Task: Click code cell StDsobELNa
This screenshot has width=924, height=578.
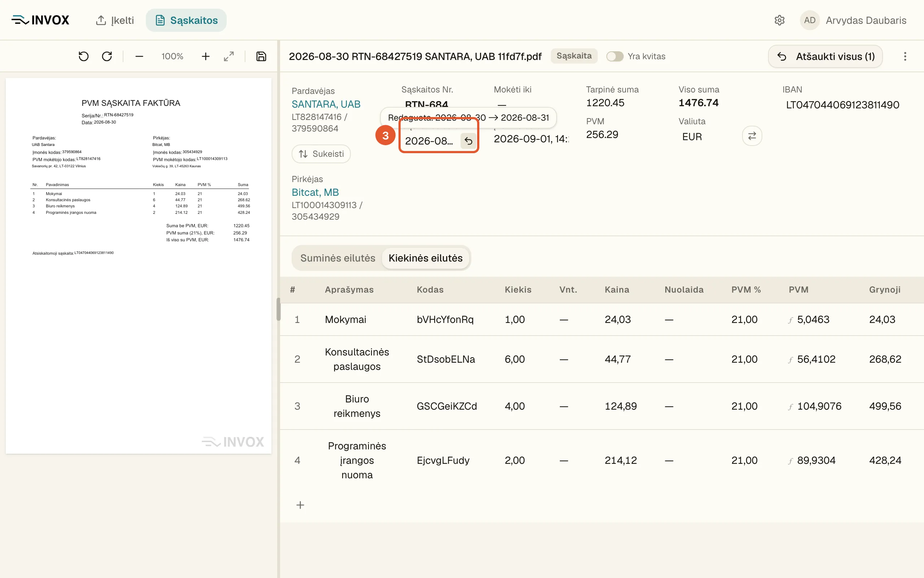Action: [x=446, y=359]
